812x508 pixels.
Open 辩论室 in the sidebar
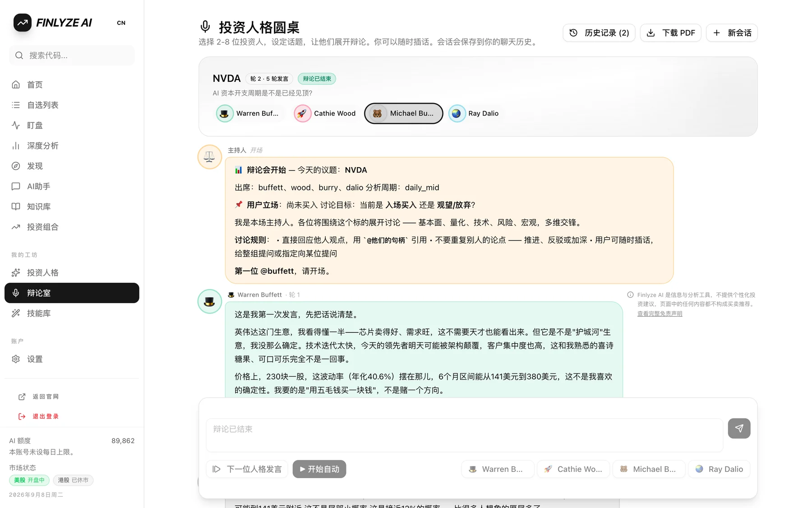coord(72,293)
